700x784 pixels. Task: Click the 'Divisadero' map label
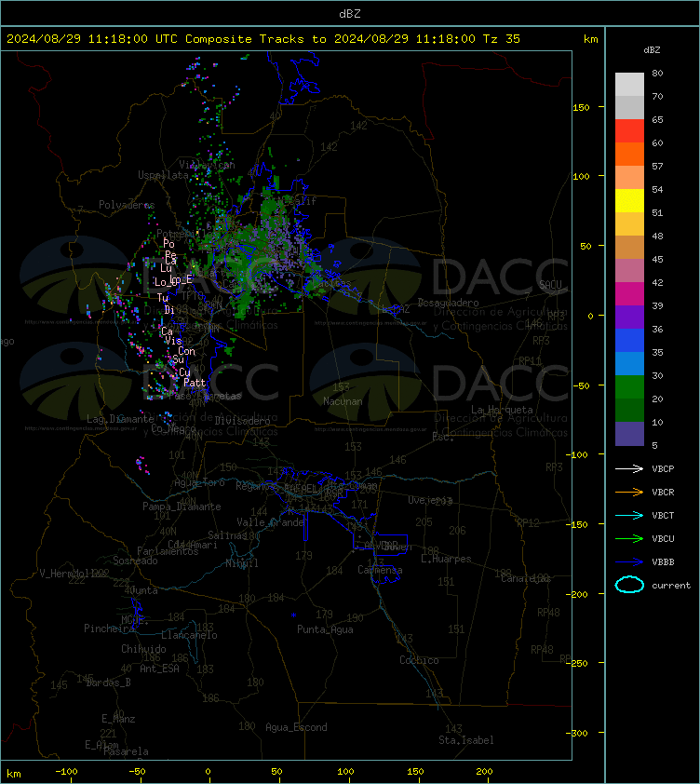coord(243,421)
